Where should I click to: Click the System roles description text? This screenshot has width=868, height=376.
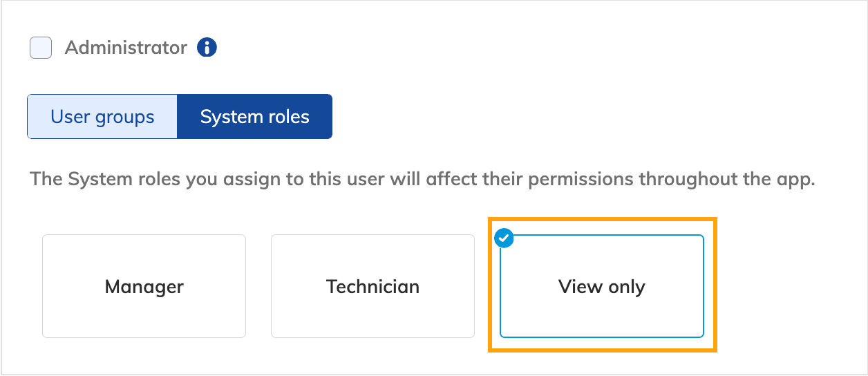[x=422, y=180]
